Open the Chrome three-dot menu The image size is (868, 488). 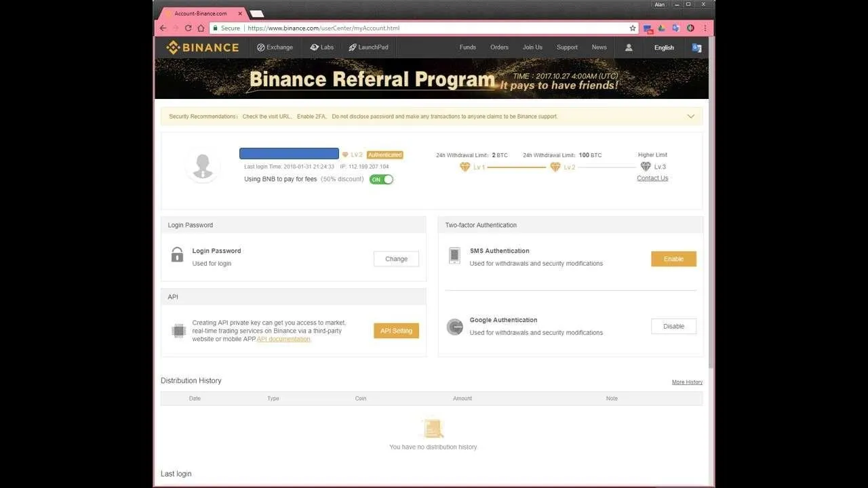pyautogui.click(x=705, y=28)
